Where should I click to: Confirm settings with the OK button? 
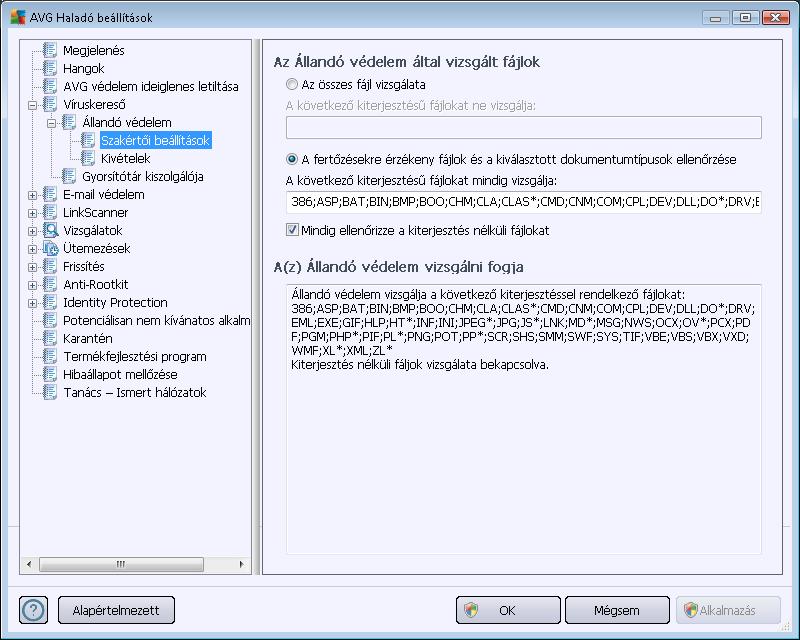[x=508, y=610]
